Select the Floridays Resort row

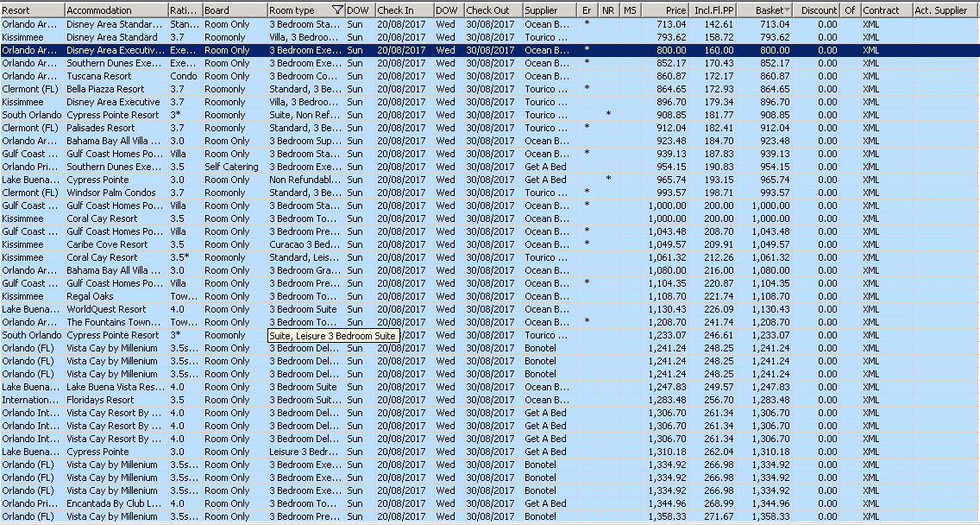pyautogui.click(x=490, y=400)
